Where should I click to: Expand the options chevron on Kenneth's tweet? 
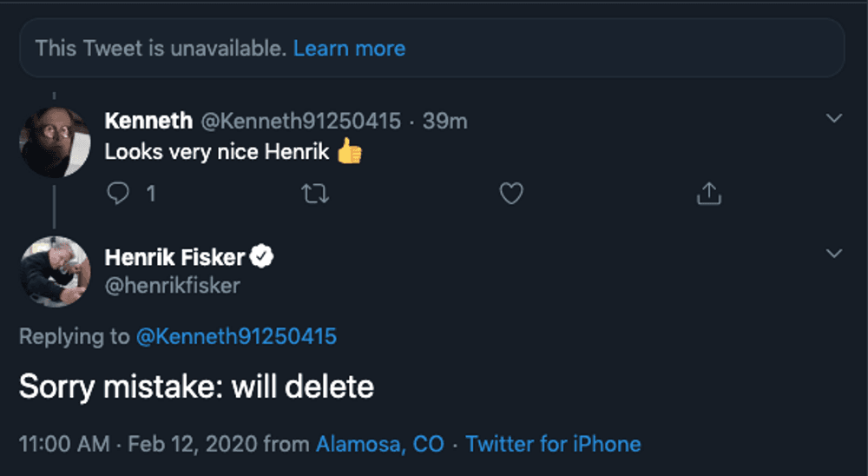pyautogui.click(x=834, y=119)
